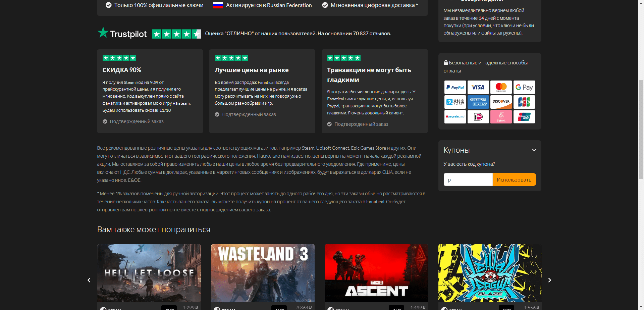The image size is (644, 310).
Task: Click the VISA payment icon
Action: [478, 87]
